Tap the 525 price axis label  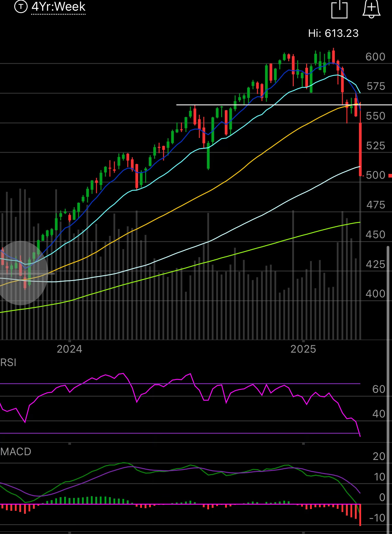(x=376, y=145)
